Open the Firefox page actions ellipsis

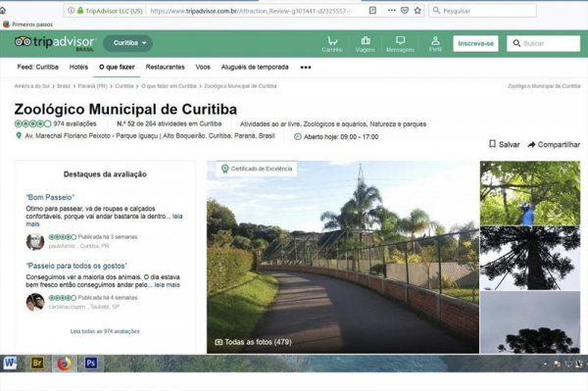pos(391,11)
